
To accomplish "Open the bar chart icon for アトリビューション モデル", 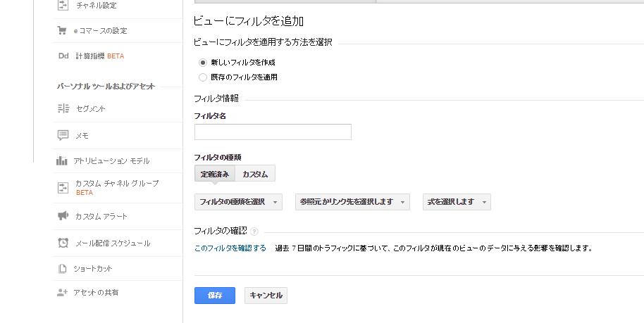I will (x=61, y=160).
